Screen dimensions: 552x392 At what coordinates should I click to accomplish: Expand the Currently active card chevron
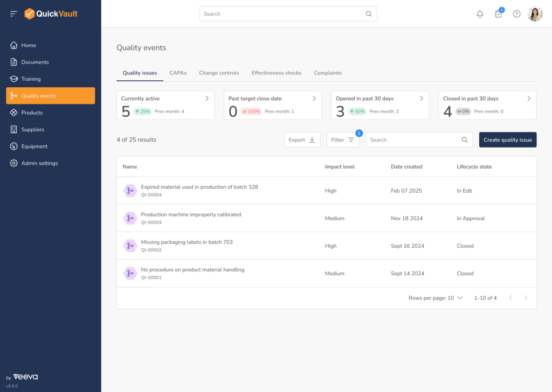(x=207, y=99)
